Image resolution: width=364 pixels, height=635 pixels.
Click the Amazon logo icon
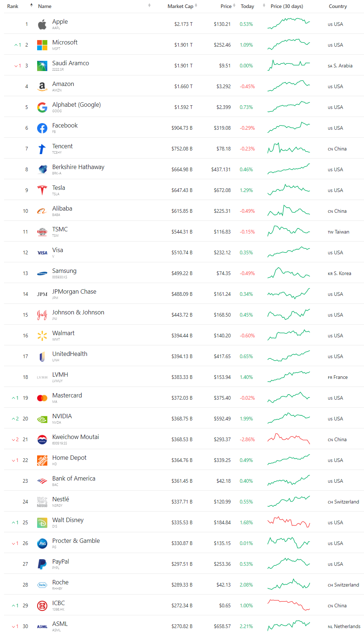tap(42, 87)
